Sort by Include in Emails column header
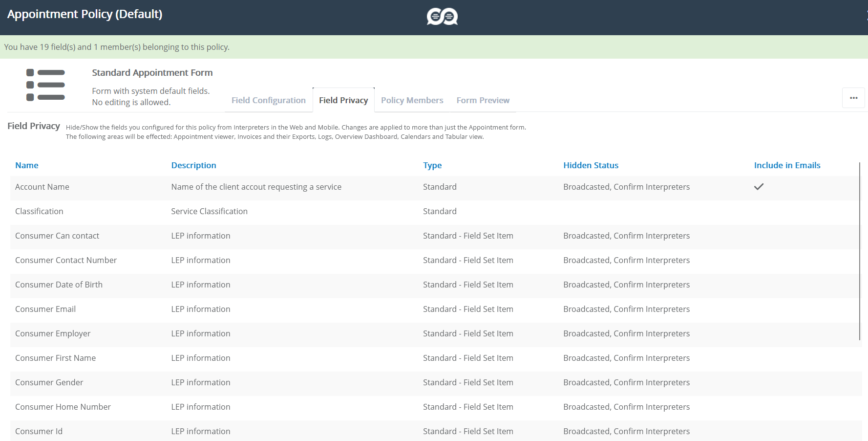Image resolution: width=868 pixels, height=441 pixels. [x=787, y=165]
